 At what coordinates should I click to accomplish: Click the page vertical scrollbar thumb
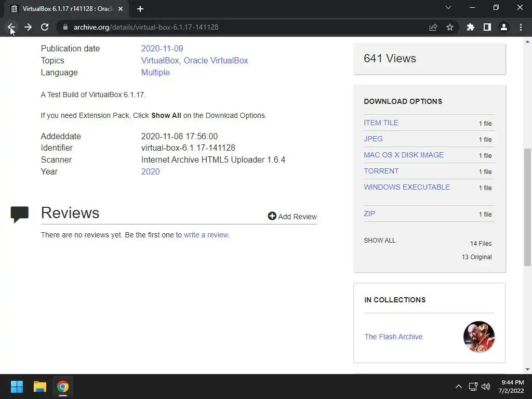point(527,207)
